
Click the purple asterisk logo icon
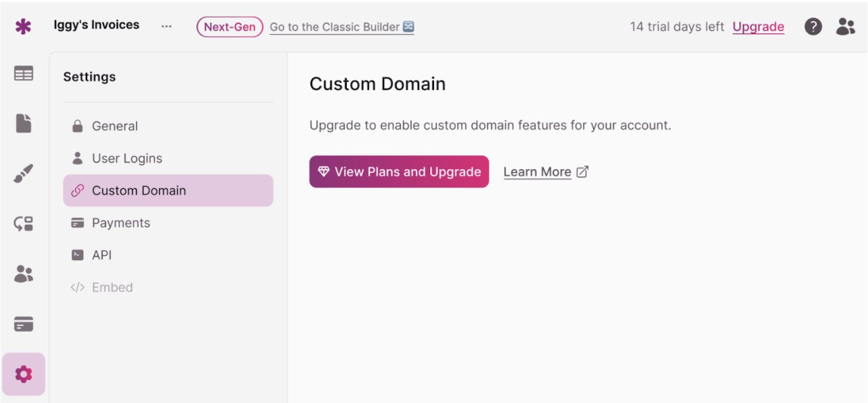click(x=23, y=27)
